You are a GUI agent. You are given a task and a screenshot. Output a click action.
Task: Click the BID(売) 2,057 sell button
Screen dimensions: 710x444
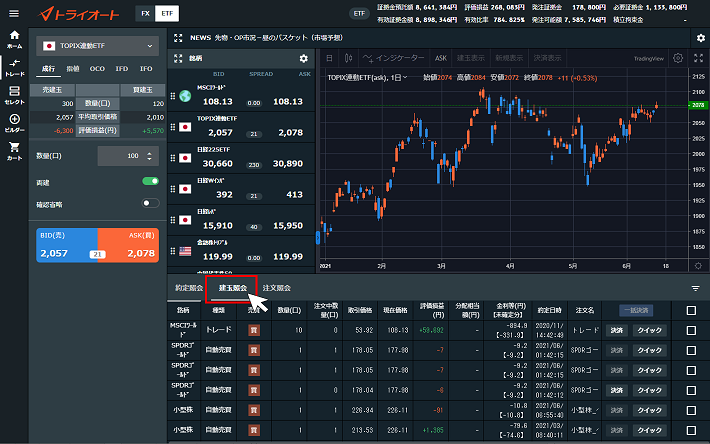(66, 245)
